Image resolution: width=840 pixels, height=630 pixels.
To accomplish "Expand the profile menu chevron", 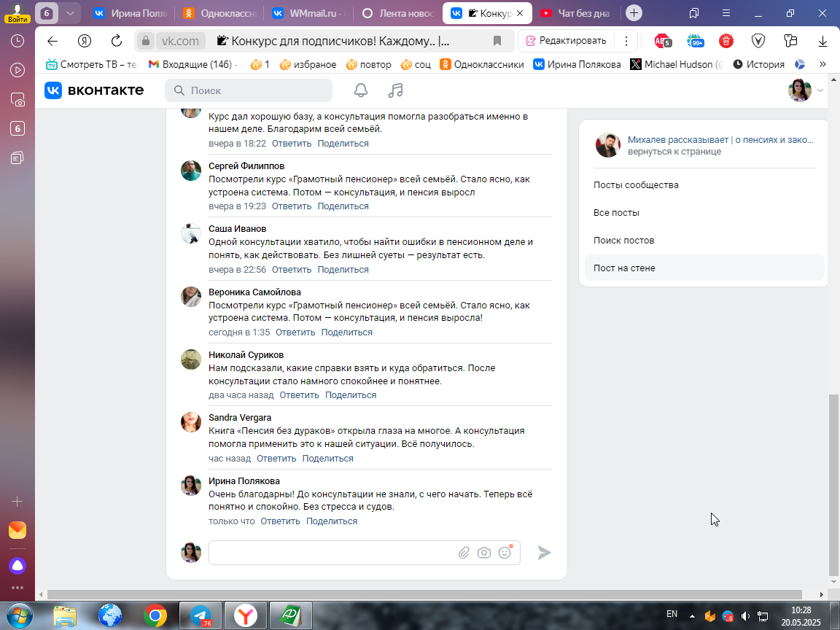I will [x=820, y=90].
